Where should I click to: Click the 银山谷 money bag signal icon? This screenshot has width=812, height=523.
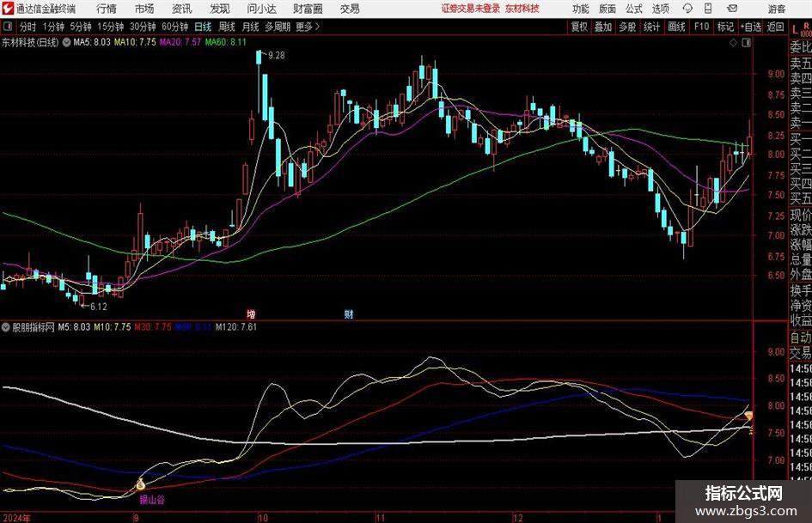(140, 484)
